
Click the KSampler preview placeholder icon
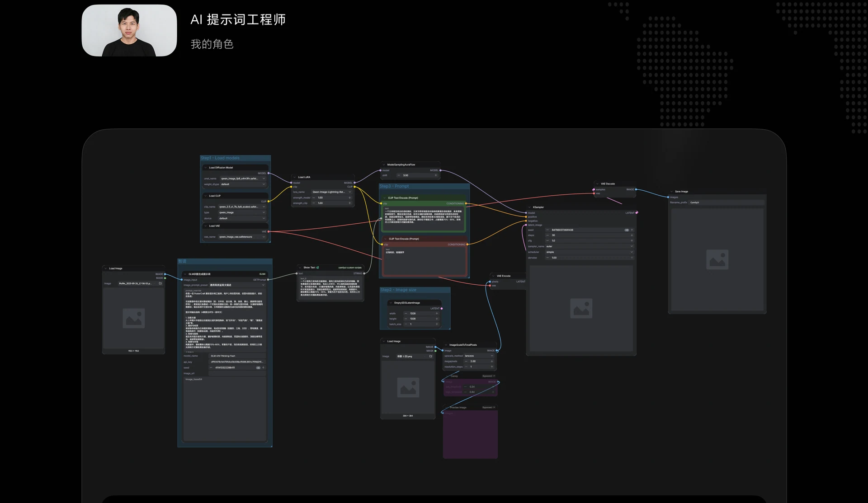pyautogui.click(x=581, y=308)
